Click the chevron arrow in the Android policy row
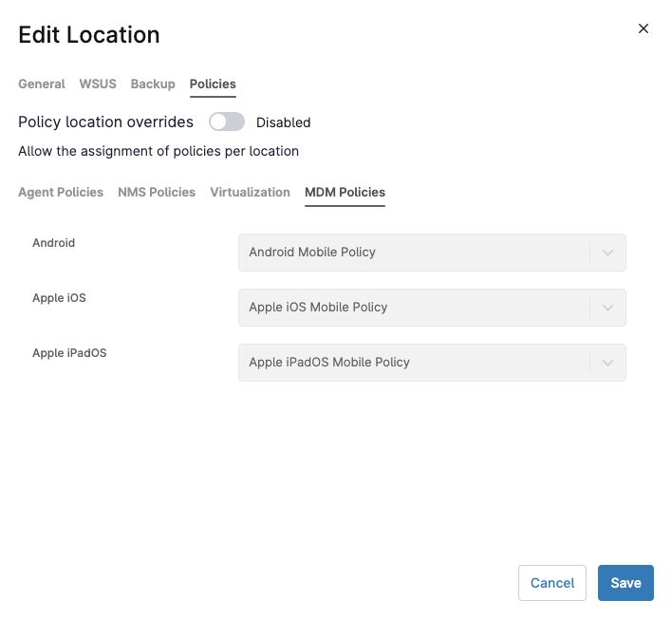The image size is (672, 619). 608,253
